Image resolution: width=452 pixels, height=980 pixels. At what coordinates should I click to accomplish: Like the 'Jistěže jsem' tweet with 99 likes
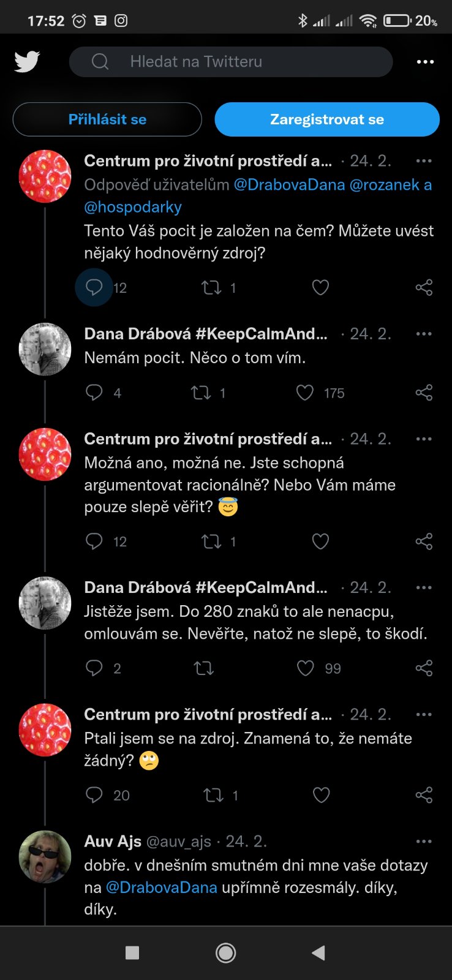306,668
